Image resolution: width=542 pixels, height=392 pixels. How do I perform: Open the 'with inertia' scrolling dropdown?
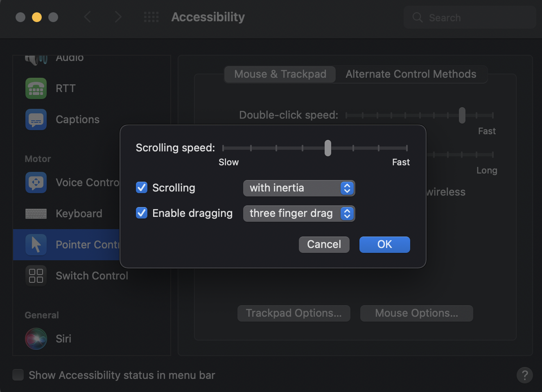point(299,188)
